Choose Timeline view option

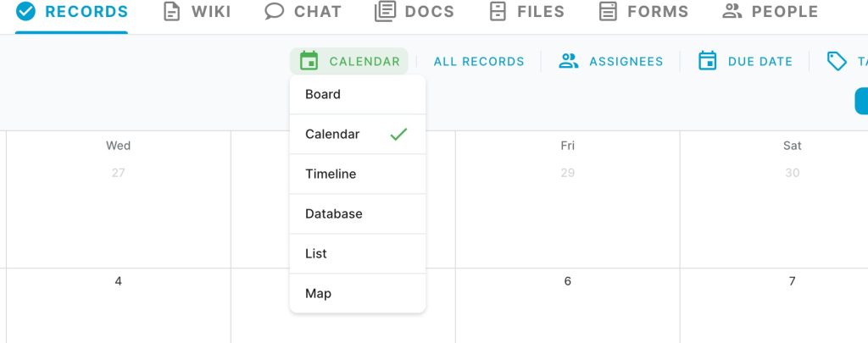click(x=358, y=174)
